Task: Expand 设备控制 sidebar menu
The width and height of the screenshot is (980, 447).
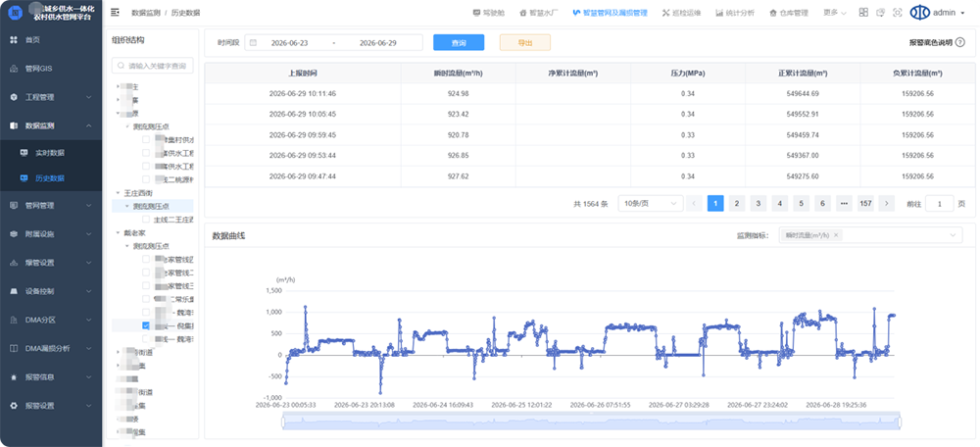Action: [x=51, y=291]
